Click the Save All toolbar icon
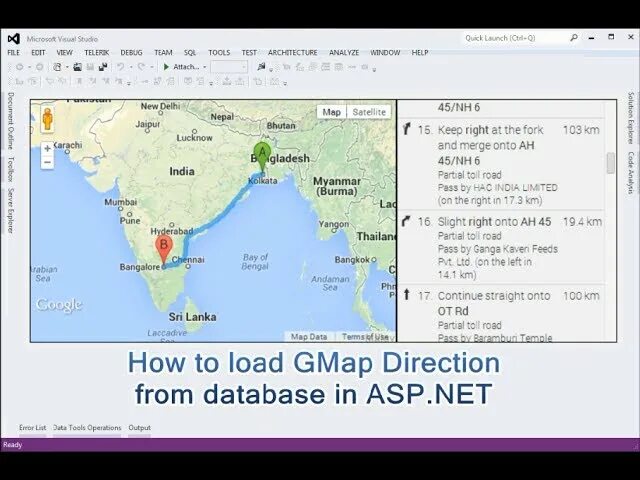Viewport: 640px width, 480px height. [x=103, y=67]
